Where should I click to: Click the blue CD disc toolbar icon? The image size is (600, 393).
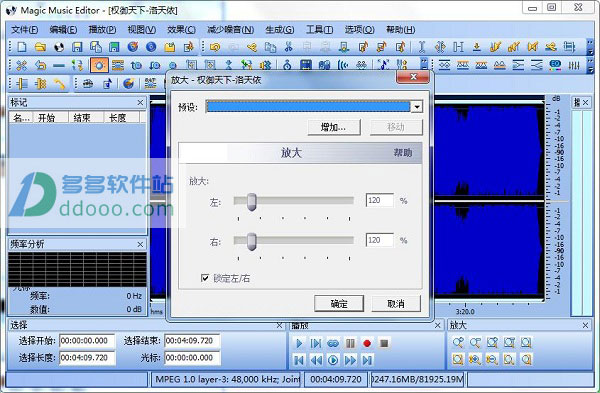[151, 47]
